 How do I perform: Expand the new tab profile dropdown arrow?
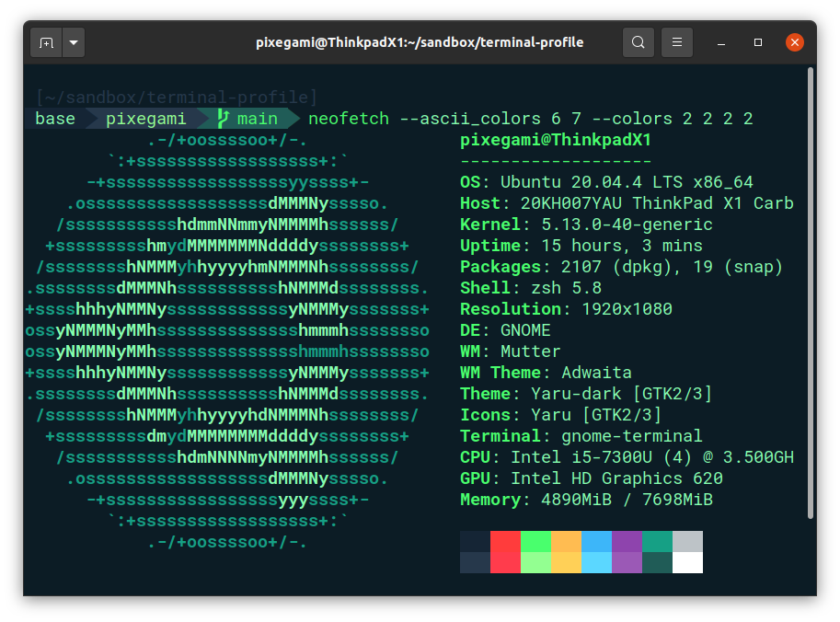point(74,42)
